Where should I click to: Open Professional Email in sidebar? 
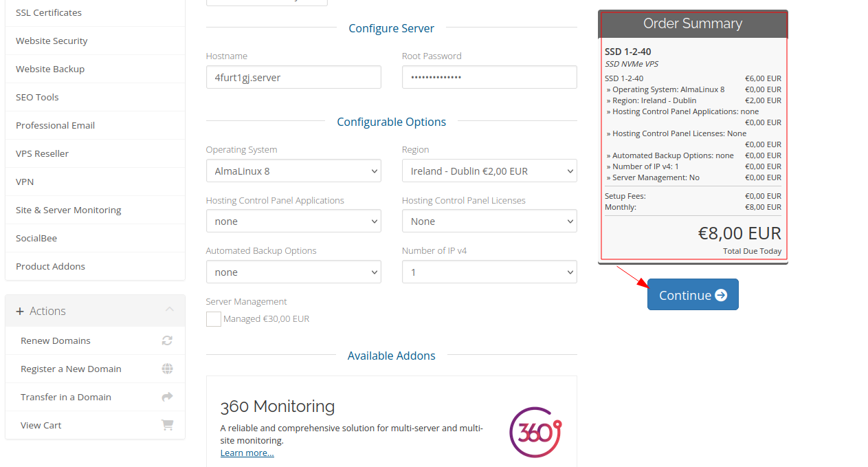pyautogui.click(x=95, y=125)
